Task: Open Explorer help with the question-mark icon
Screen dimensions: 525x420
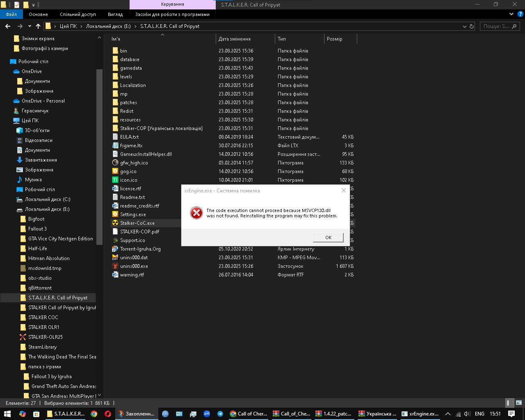Action: pos(521,14)
